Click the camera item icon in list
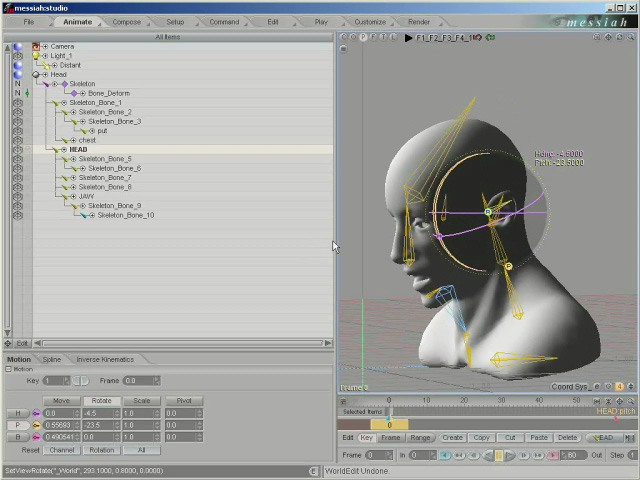 tap(36, 47)
